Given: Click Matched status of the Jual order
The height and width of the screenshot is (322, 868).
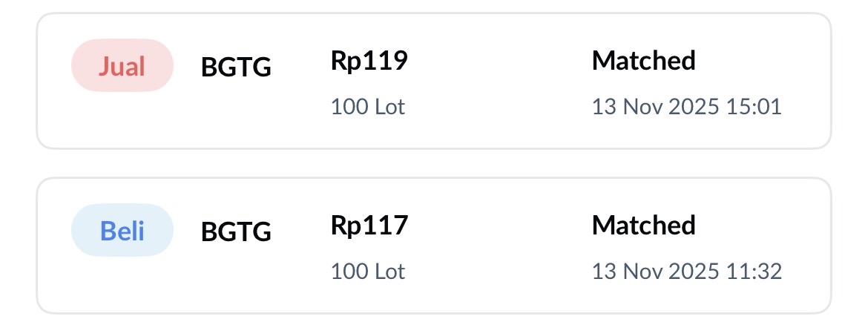Looking at the screenshot, I should pos(643,61).
